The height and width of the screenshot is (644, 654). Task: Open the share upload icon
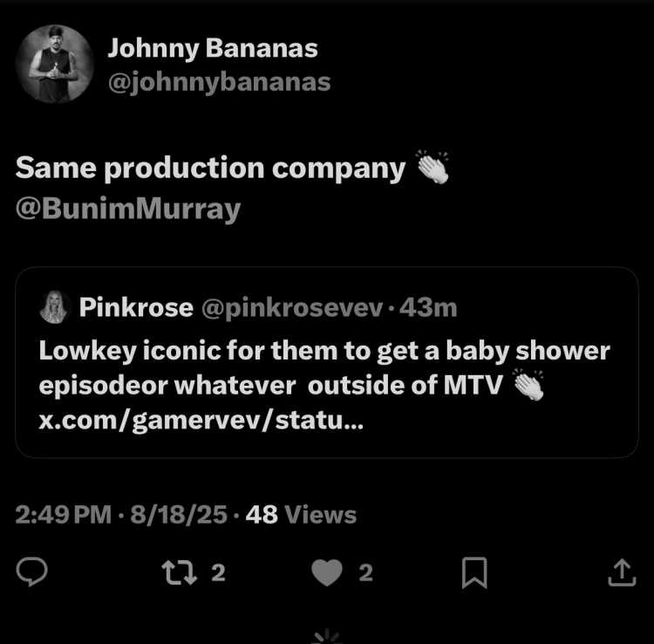(x=622, y=572)
